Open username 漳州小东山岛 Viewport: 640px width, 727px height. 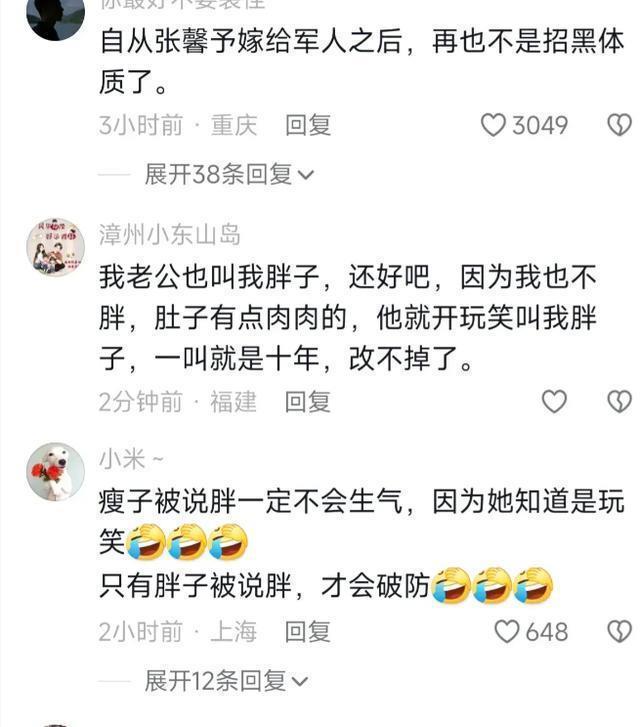[170, 235]
